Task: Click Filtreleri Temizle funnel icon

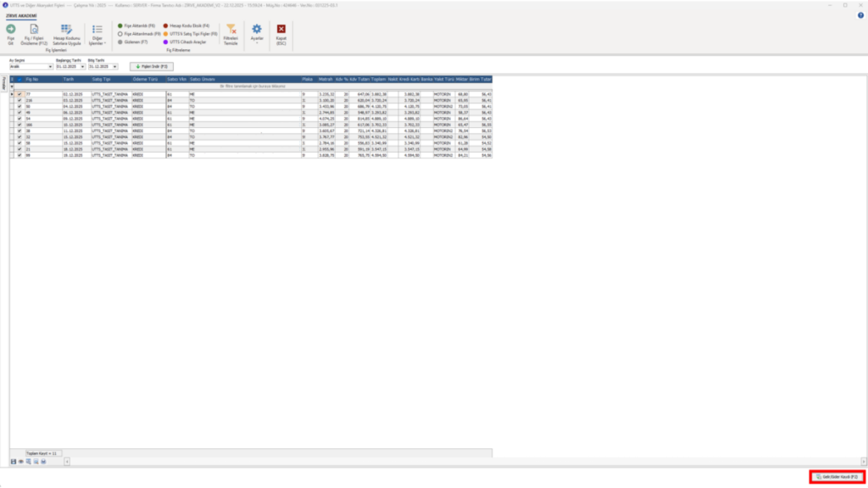Action: 231,30
